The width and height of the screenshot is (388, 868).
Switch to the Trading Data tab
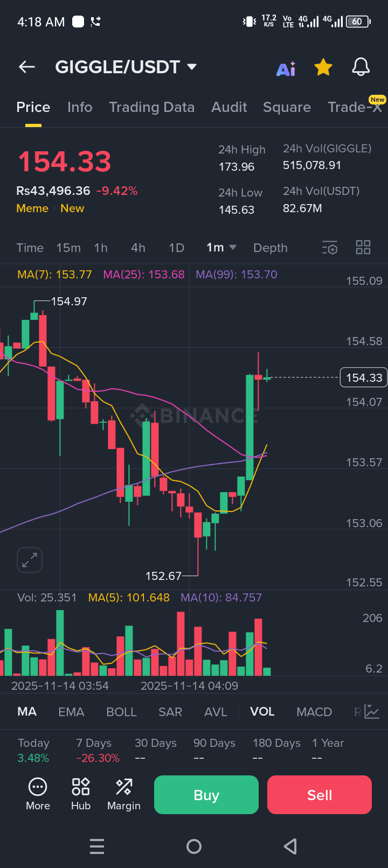151,107
